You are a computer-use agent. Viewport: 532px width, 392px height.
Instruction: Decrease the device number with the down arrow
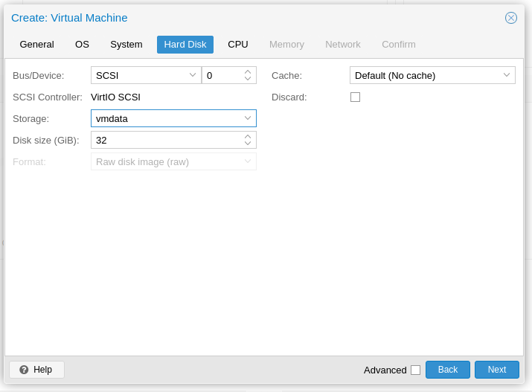(248, 79)
